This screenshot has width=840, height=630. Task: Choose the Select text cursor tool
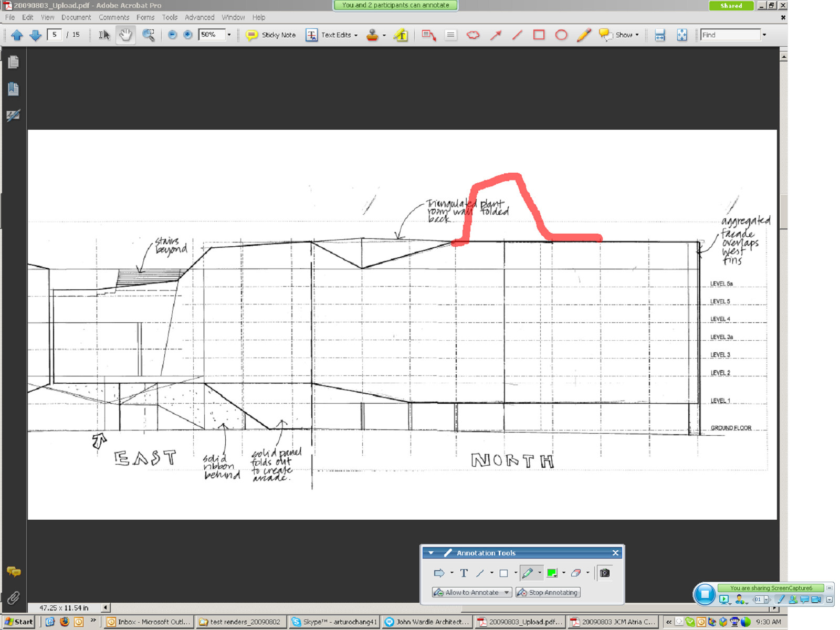click(x=104, y=35)
